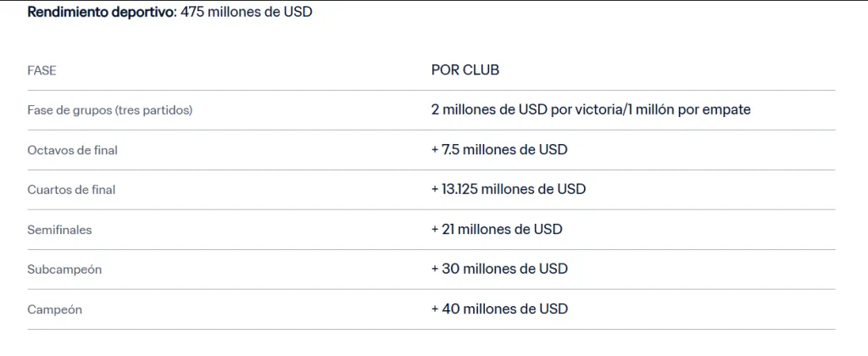Click the '+ 21 millones de USD' amount
Screen dimensions: 868x356
pyautogui.click(x=497, y=229)
